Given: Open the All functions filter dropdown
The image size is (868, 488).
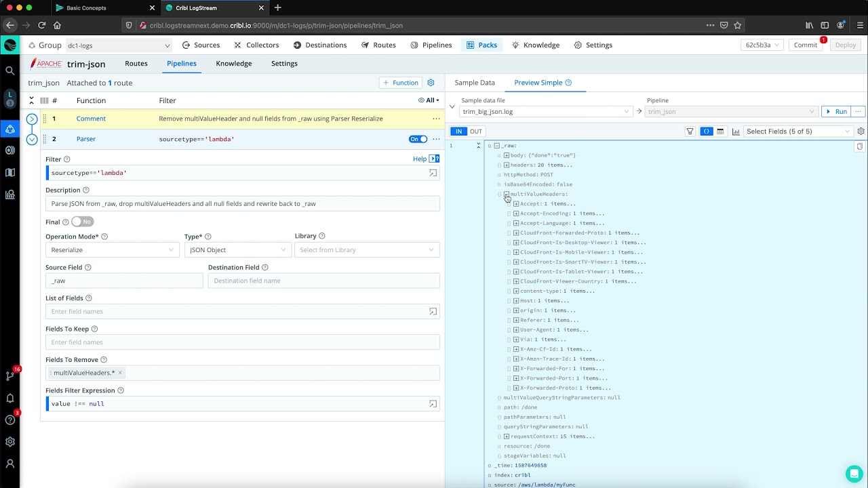Looking at the screenshot, I should [429, 100].
